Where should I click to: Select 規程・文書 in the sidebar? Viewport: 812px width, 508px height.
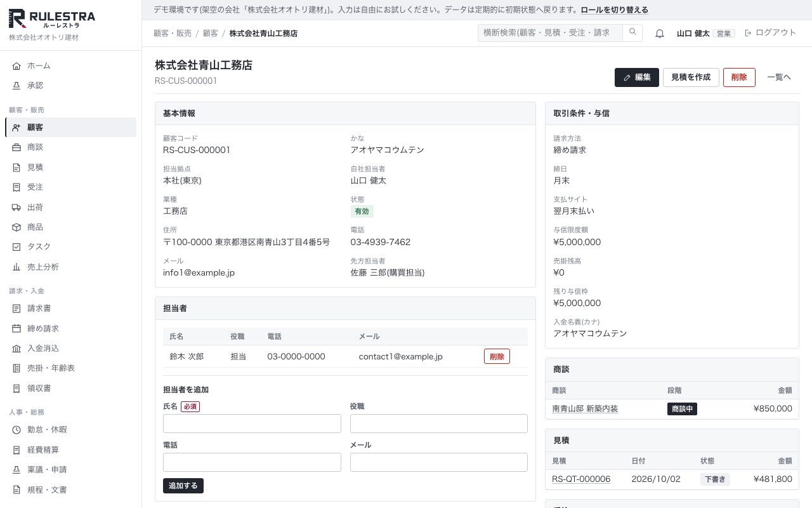(71, 490)
